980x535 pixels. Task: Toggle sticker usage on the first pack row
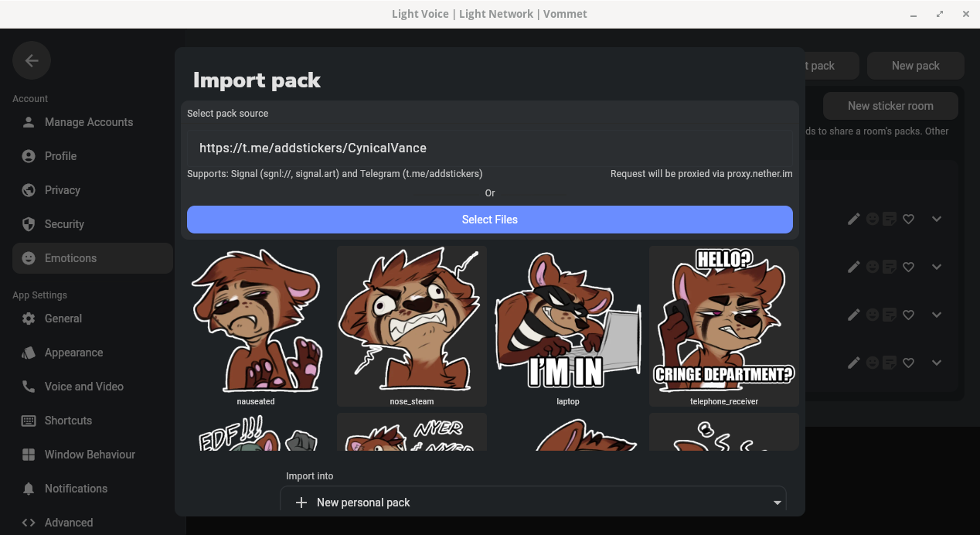(x=890, y=219)
